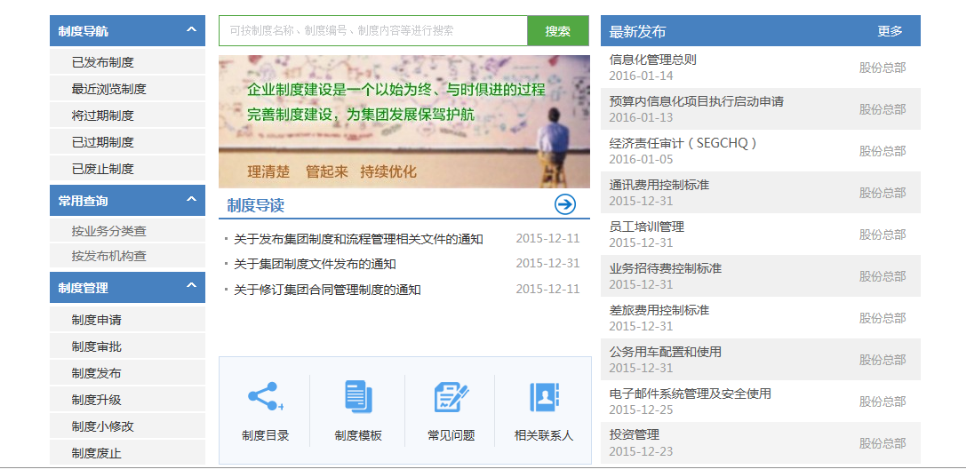The height and width of the screenshot is (469, 967).
Task: Collapse the 常用查询 section
Action: (191, 201)
